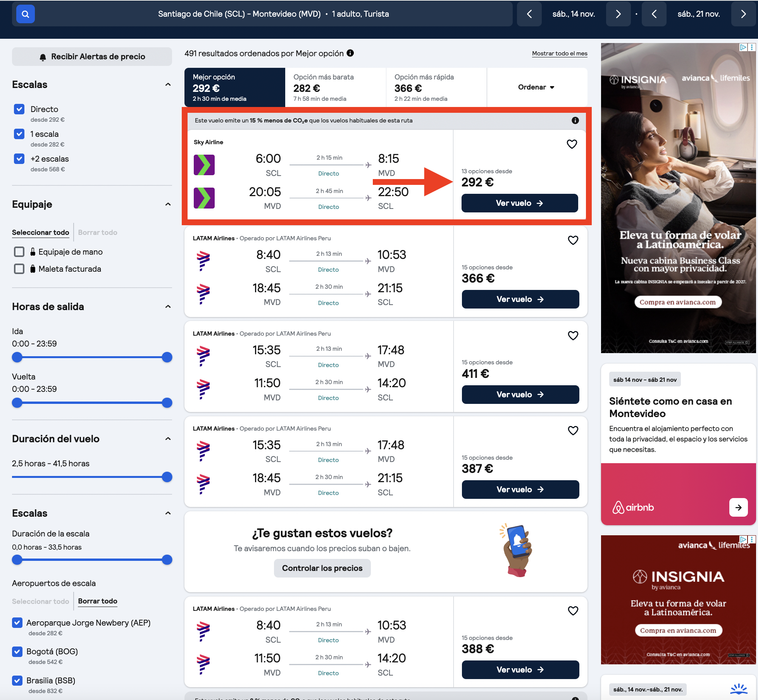
Task: Go to next departure date arrow
Action: click(618, 14)
